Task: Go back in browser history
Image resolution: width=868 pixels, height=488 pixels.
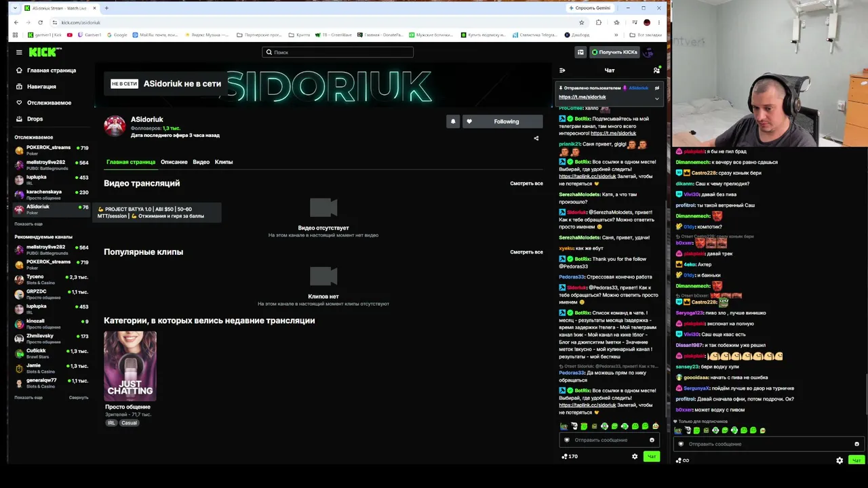Action: (16, 22)
